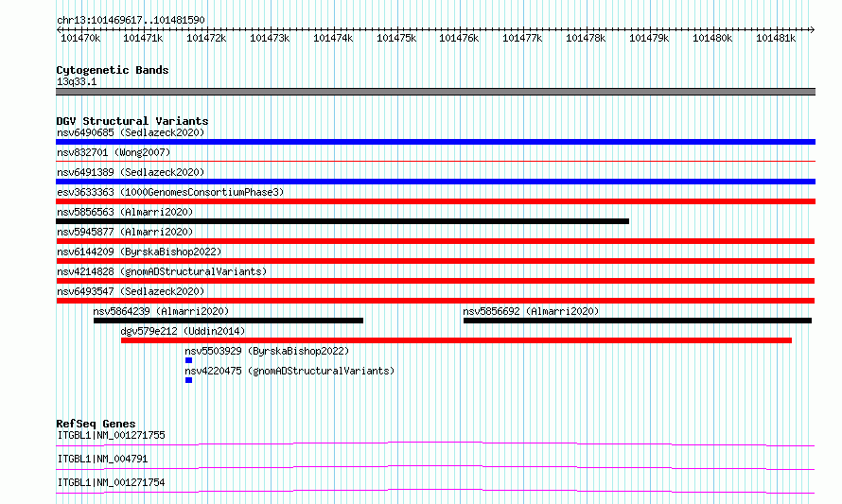Click the 13q33.1 cytogenetic band bar

435,92
